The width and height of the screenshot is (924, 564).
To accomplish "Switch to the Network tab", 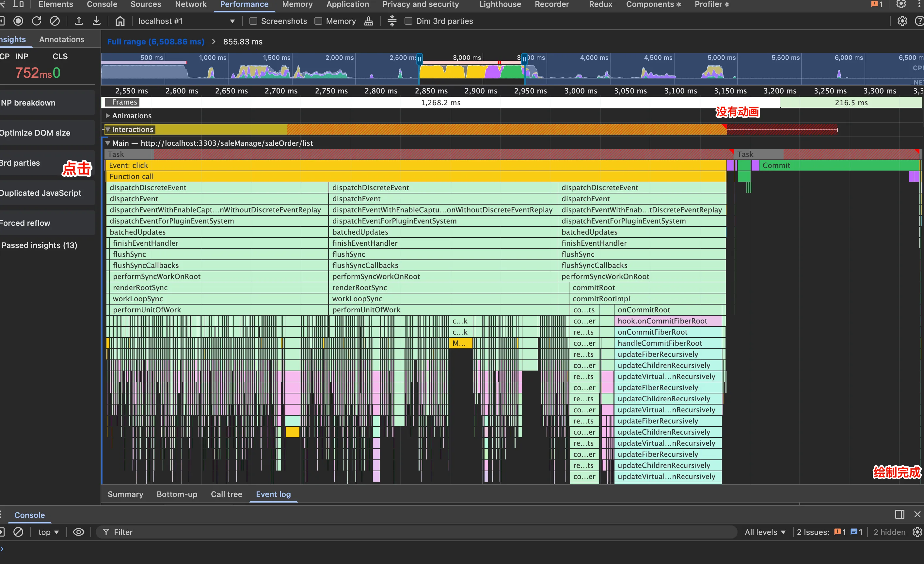I will point(190,5).
